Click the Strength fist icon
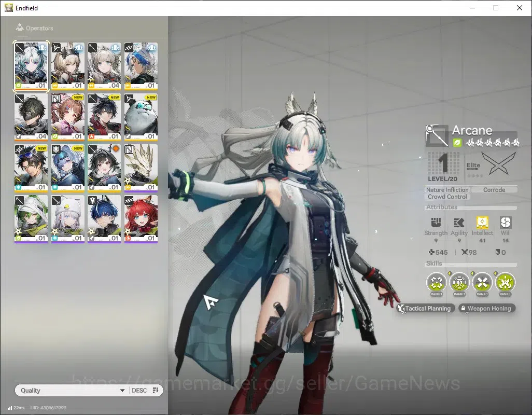This screenshot has width=532, height=415. click(x=436, y=223)
